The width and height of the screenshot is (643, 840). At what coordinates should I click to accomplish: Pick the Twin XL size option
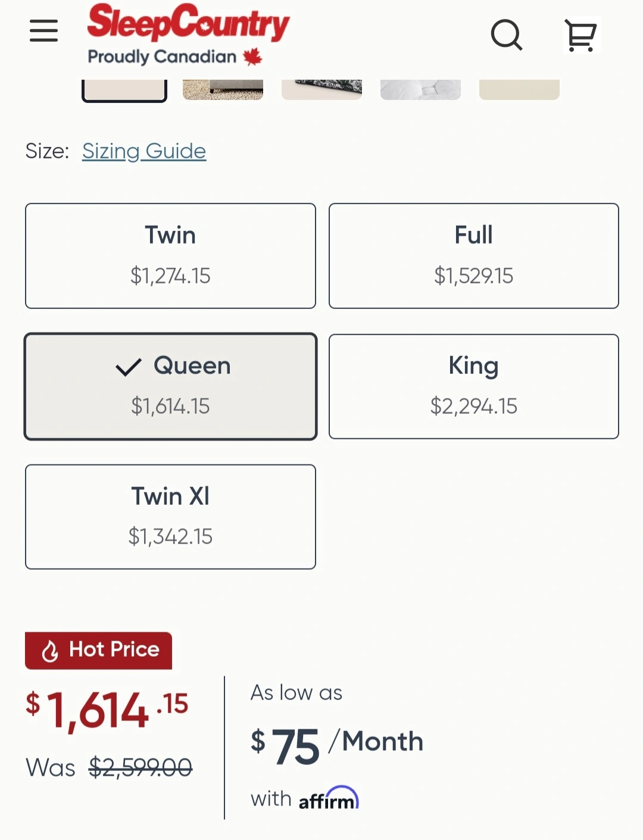170,517
